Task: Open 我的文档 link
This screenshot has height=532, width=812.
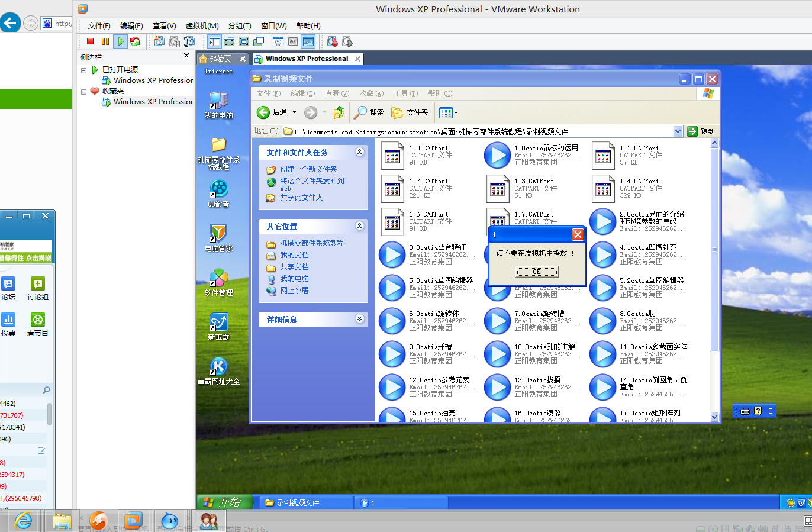Action: point(294,255)
